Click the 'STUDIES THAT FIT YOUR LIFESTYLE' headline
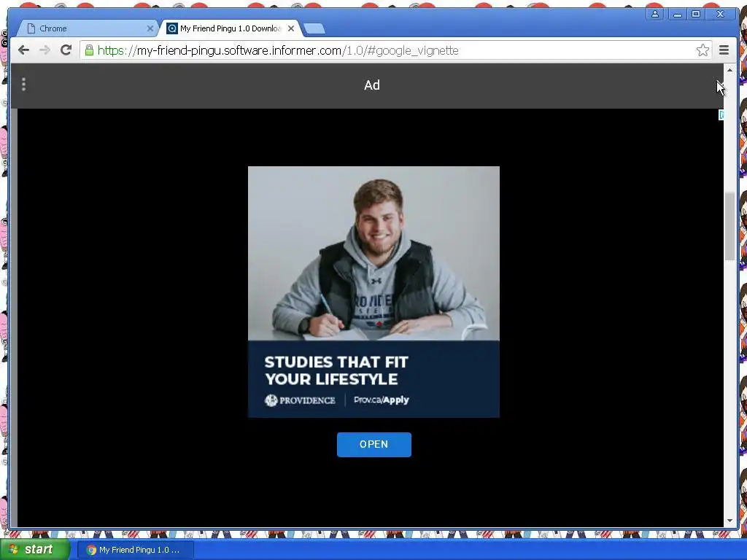Image resolution: width=747 pixels, height=560 pixels. (x=336, y=370)
